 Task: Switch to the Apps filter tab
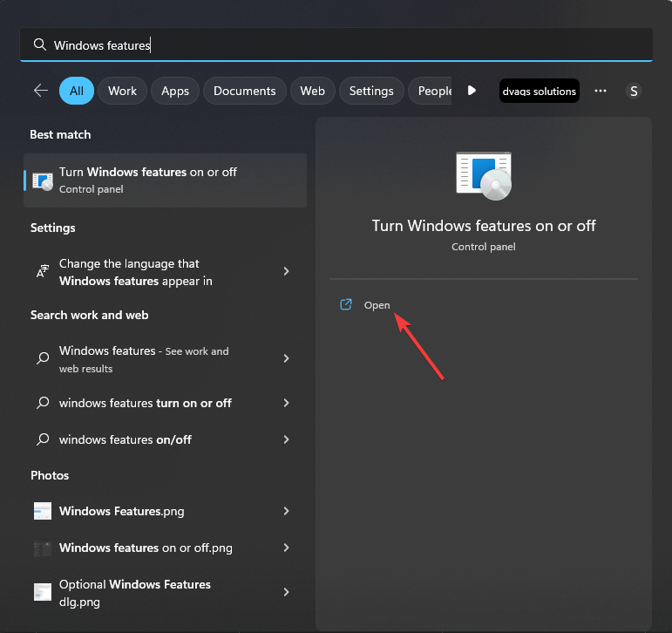click(x=175, y=91)
